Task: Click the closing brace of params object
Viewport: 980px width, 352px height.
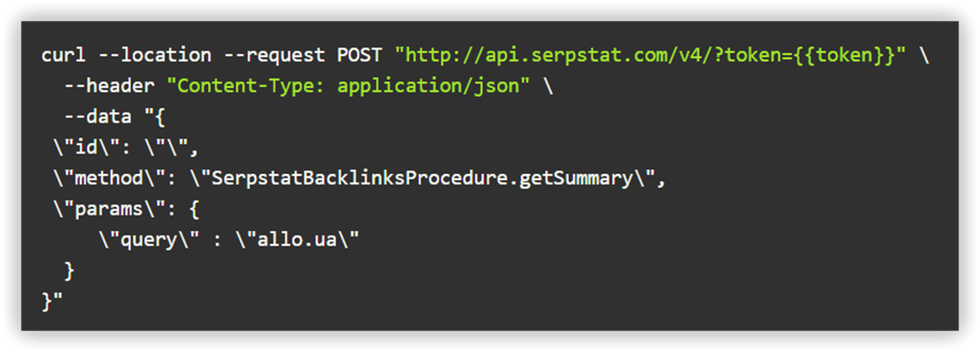Action: (69, 271)
